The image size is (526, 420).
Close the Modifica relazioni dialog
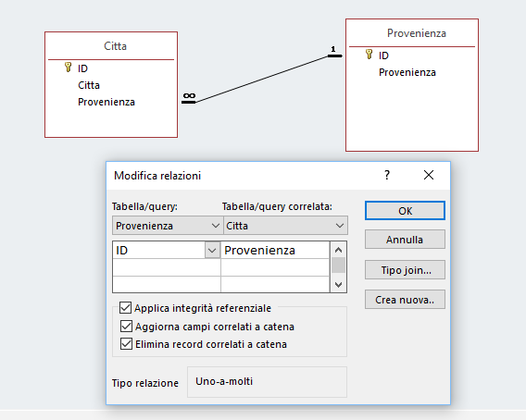pos(429,175)
